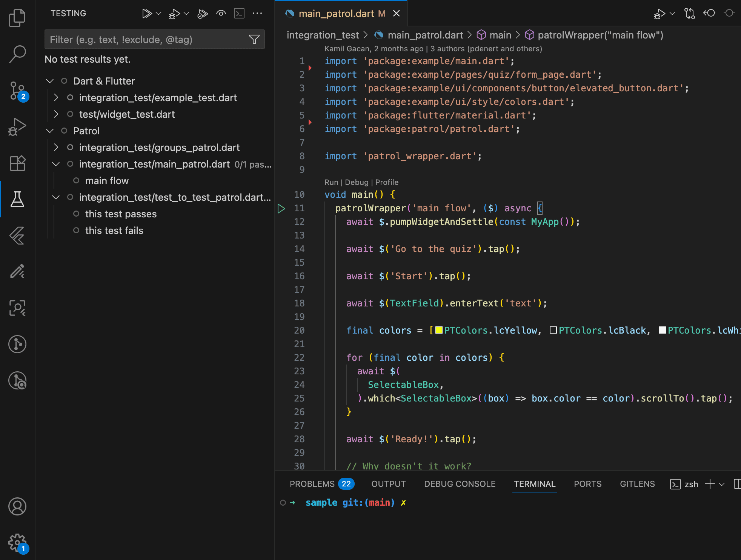Run all tests from the Testing toolbar

pyautogui.click(x=147, y=13)
